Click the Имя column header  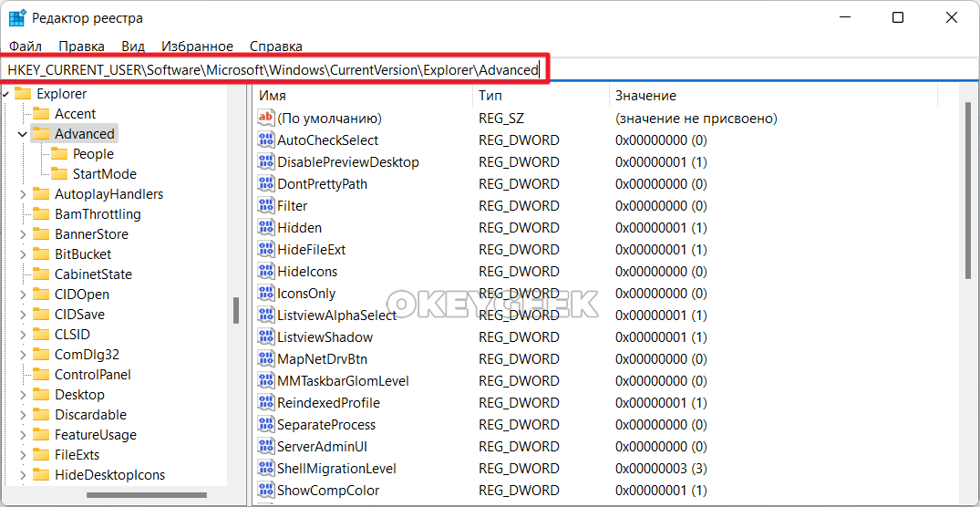tap(272, 96)
